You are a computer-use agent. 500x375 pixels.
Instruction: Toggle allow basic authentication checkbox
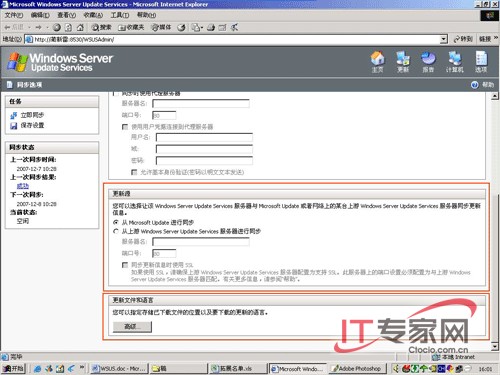tap(134, 172)
